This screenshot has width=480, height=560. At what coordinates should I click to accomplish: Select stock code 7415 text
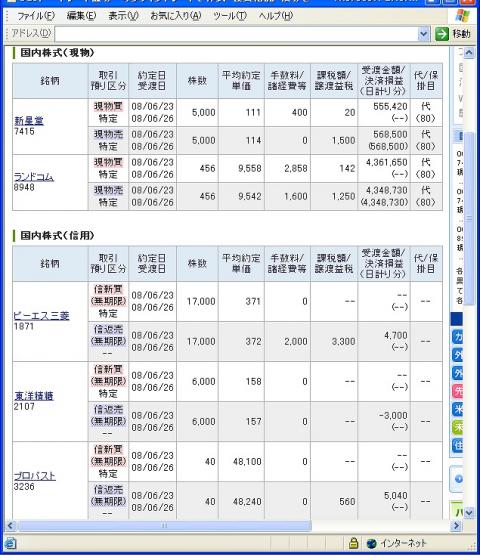pos(24,131)
